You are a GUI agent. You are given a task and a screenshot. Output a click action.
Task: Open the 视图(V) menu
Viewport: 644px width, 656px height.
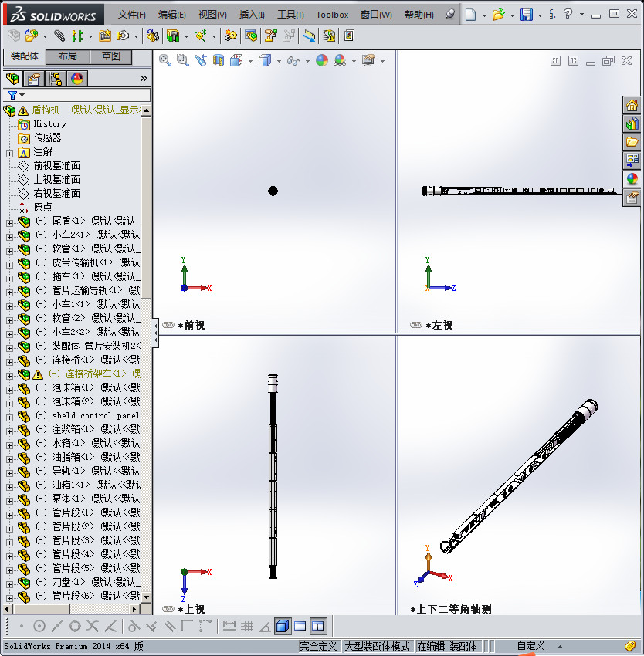[212, 15]
